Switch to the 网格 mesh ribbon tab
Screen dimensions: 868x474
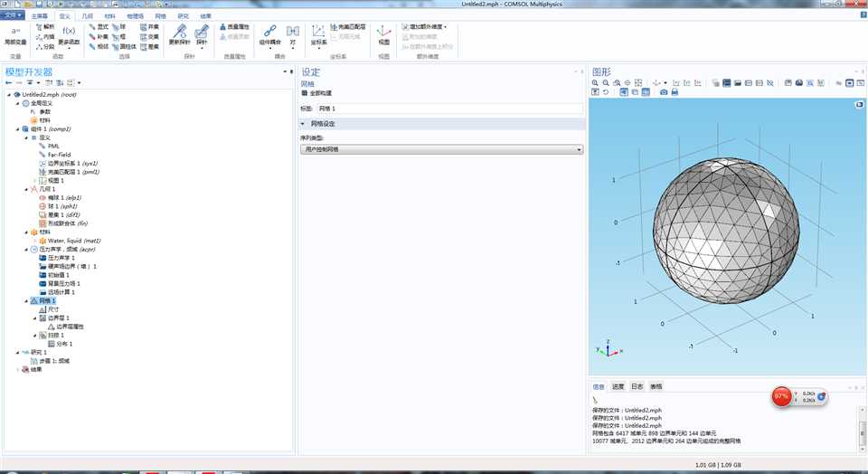point(161,16)
